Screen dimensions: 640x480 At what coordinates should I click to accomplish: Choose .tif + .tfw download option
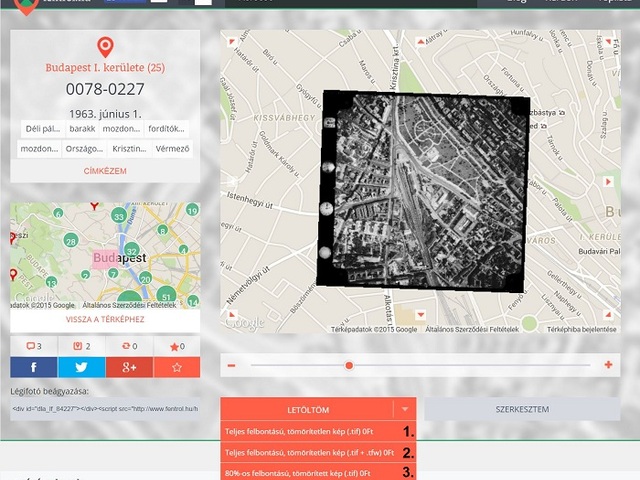point(318,453)
